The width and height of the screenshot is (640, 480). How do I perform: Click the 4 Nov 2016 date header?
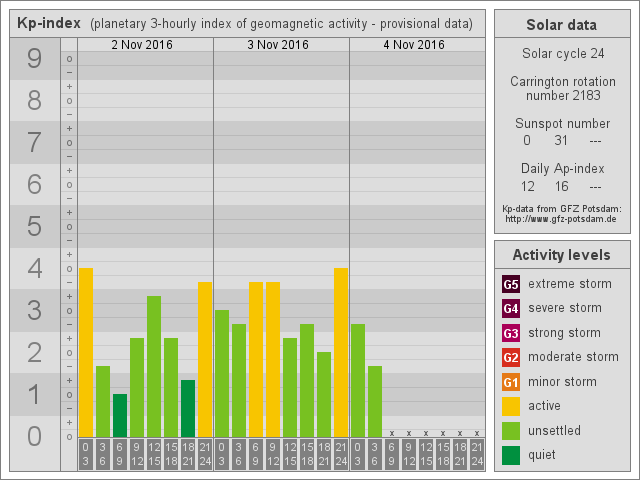[413, 45]
